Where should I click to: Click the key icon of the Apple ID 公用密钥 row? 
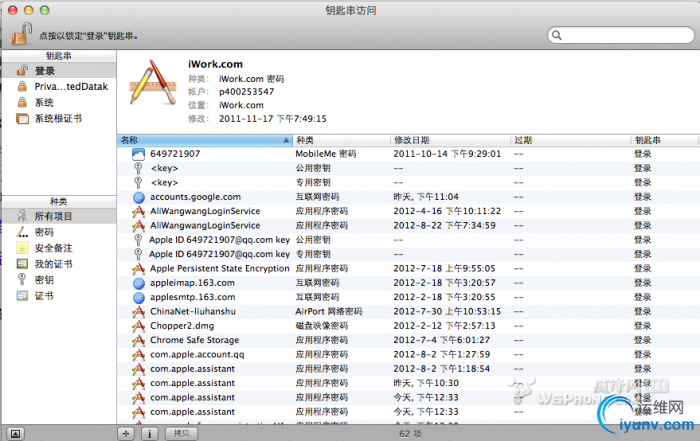coord(138,240)
